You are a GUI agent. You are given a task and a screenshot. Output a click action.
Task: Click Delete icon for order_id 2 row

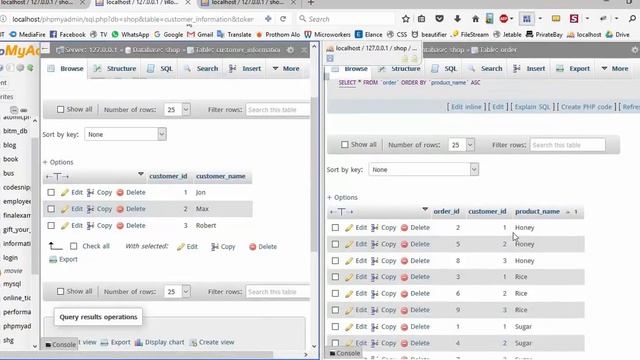pos(404,228)
